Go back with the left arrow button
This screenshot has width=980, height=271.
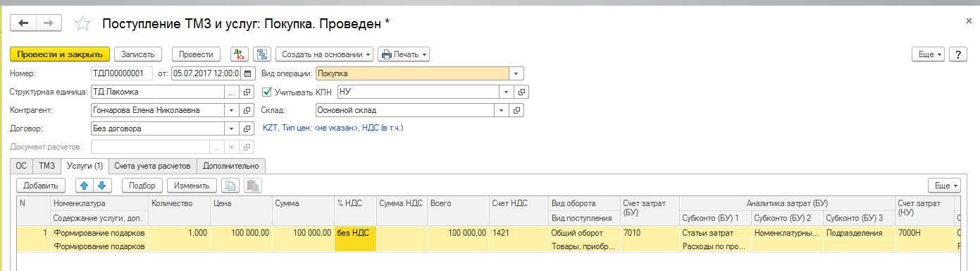pos(24,23)
